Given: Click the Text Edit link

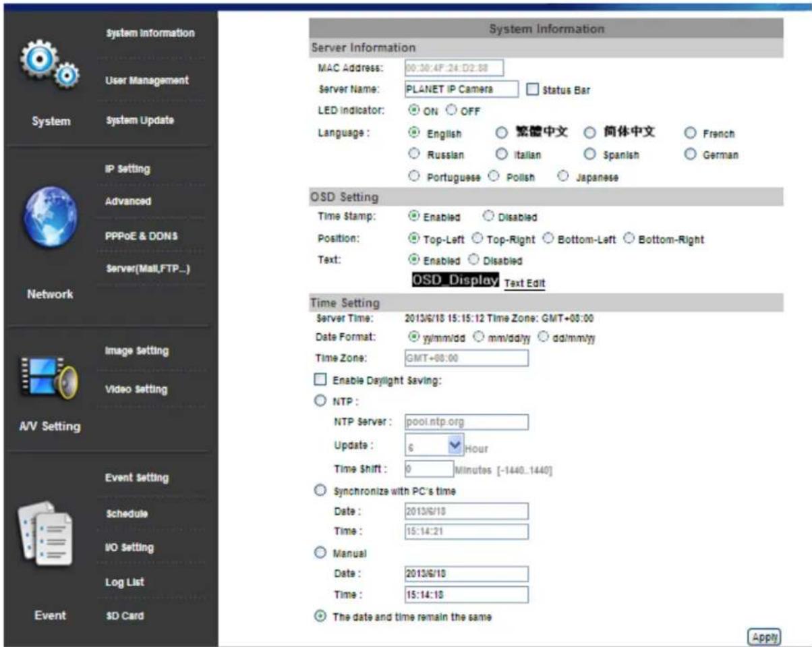Looking at the screenshot, I should 525,283.
